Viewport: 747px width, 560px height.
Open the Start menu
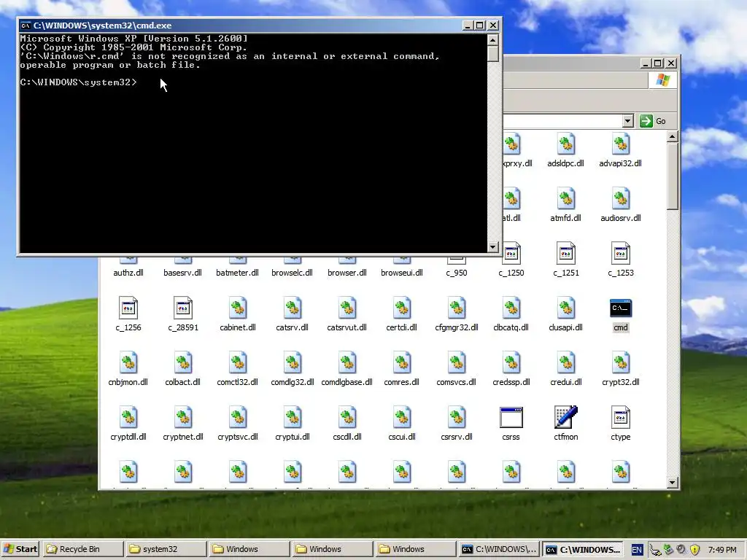click(20, 549)
